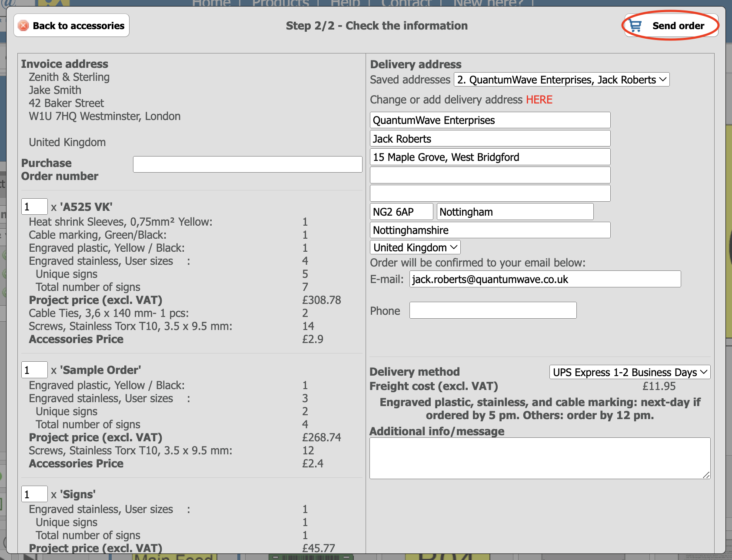
Task: Click the E-mail input field
Action: pos(545,279)
